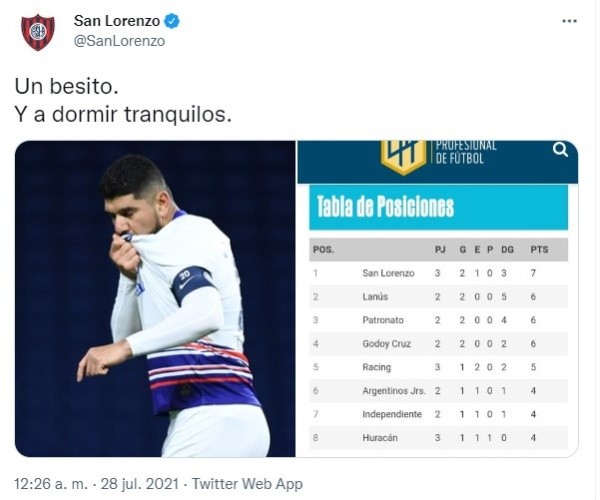Click the blue verified badge
The image size is (600, 500).
pyautogui.click(x=171, y=21)
